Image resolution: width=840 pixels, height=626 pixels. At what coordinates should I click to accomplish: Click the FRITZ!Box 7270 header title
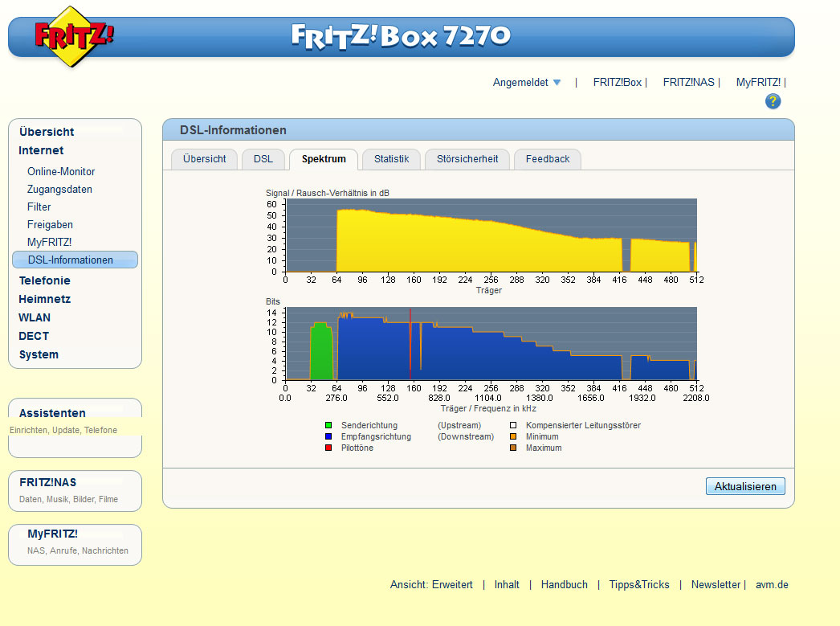[x=401, y=36]
